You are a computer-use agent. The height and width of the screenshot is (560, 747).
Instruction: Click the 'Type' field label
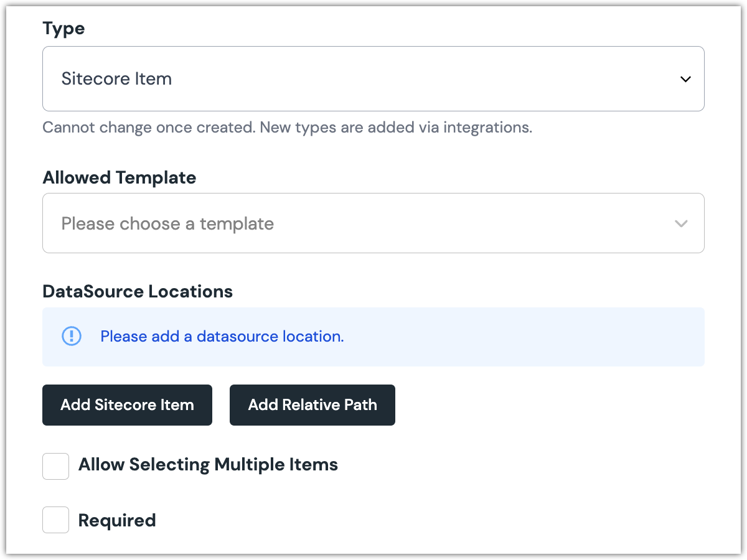pyautogui.click(x=63, y=29)
